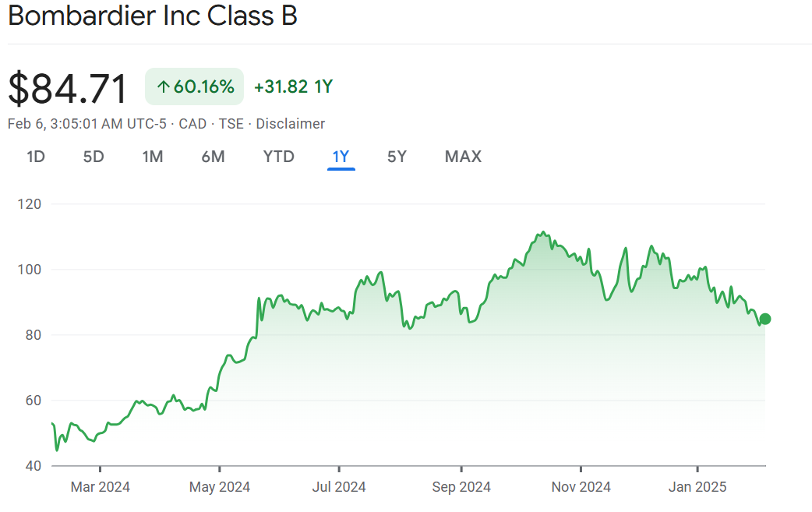Click the Jan 2025 axis label
The height and width of the screenshot is (512, 812).
pyautogui.click(x=697, y=487)
